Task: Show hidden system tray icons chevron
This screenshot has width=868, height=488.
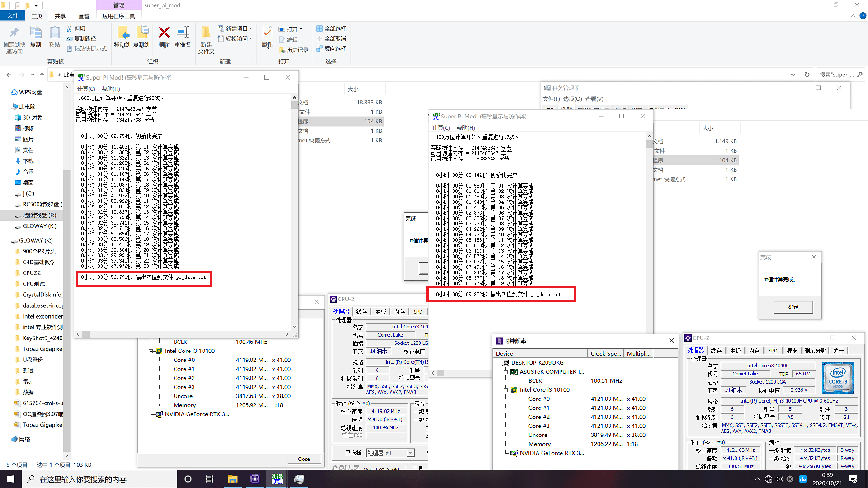Action: coord(758,479)
